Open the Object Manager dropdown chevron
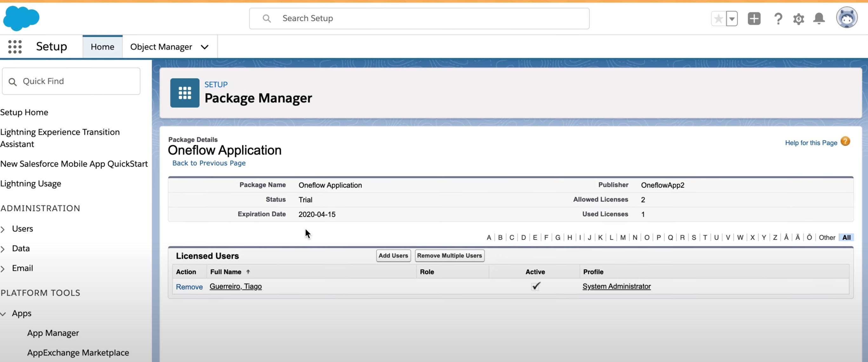Screen dimensions: 868x362 click(x=204, y=47)
